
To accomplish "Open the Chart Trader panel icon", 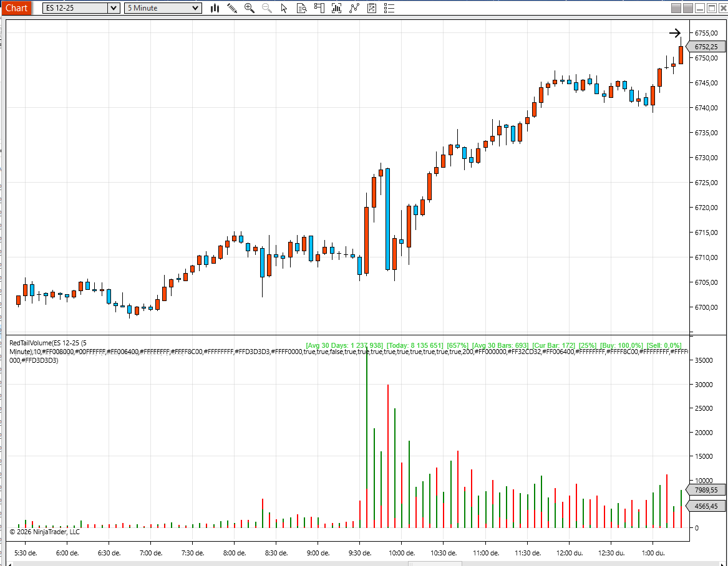I will (319, 8).
